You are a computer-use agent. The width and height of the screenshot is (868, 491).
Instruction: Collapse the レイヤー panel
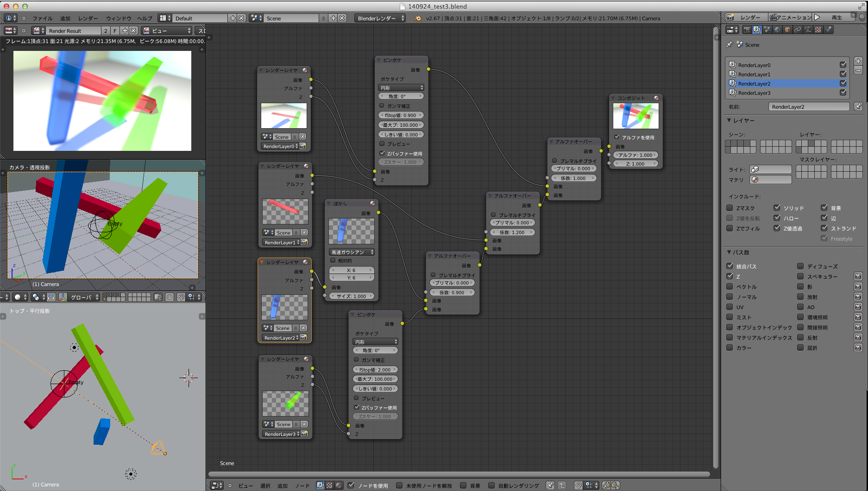729,120
